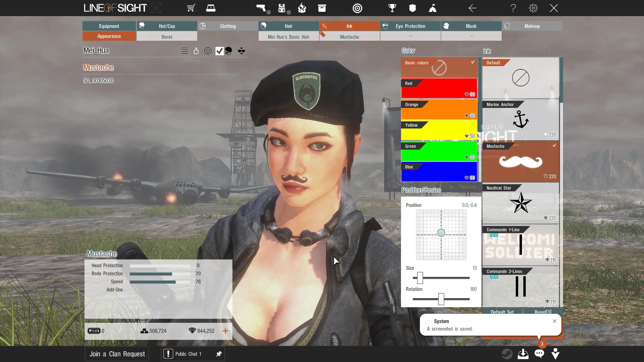Open the trophy rankings icon
Viewport: 644px width, 362px height.
click(392, 8)
